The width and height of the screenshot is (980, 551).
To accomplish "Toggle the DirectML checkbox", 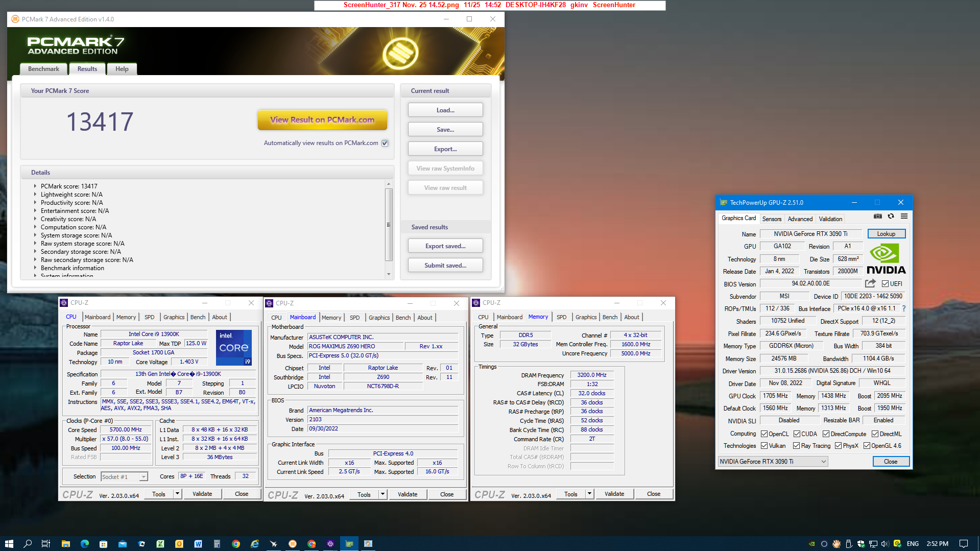I will (875, 434).
